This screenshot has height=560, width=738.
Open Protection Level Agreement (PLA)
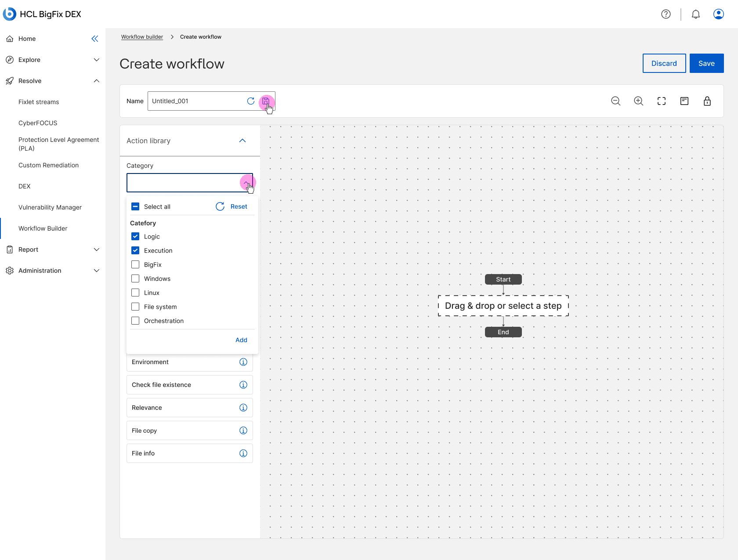point(59,144)
